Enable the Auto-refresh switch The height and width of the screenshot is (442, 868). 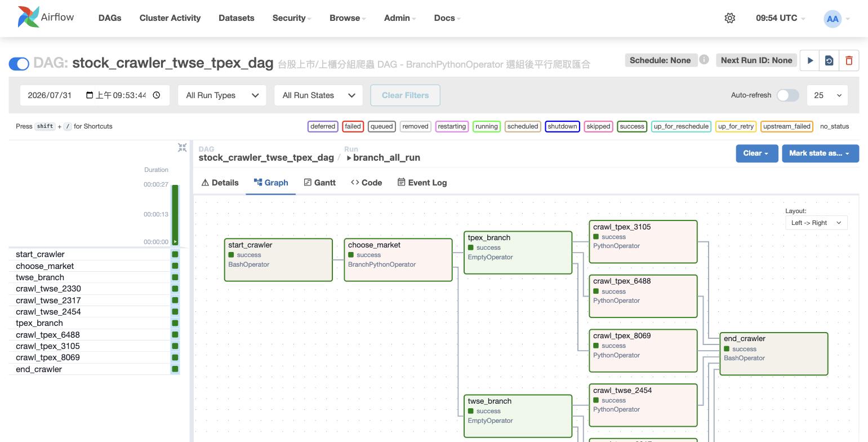[x=787, y=95]
